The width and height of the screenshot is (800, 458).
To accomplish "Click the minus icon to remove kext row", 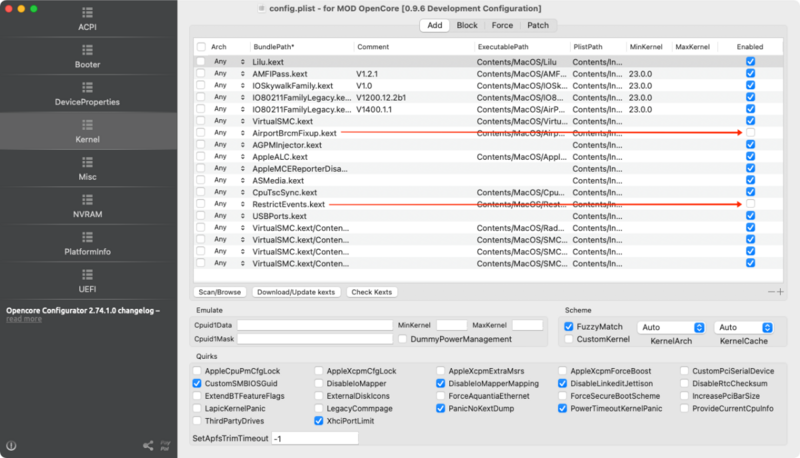I will pos(771,292).
